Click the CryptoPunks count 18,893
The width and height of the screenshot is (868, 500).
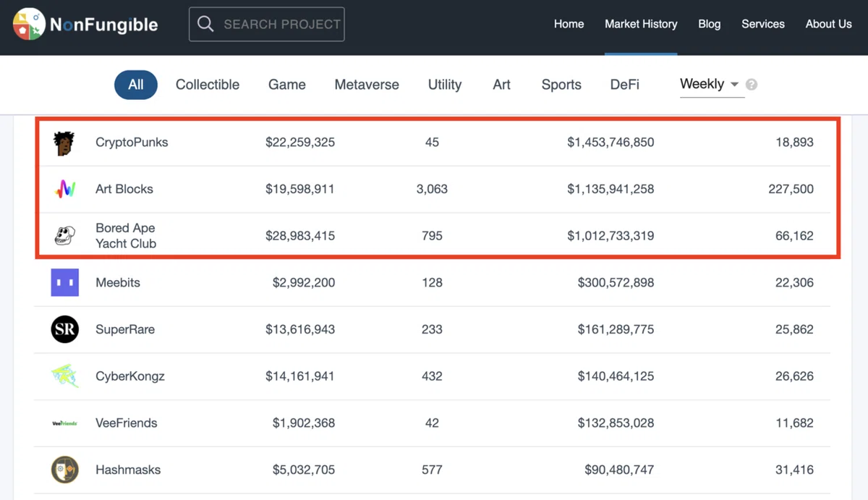[794, 143]
